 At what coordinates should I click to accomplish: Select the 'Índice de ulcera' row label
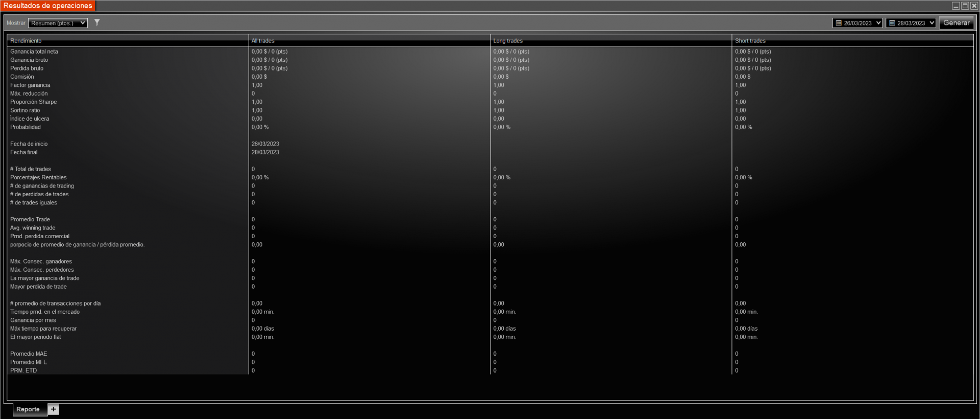pyautogui.click(x=30, y=119)
